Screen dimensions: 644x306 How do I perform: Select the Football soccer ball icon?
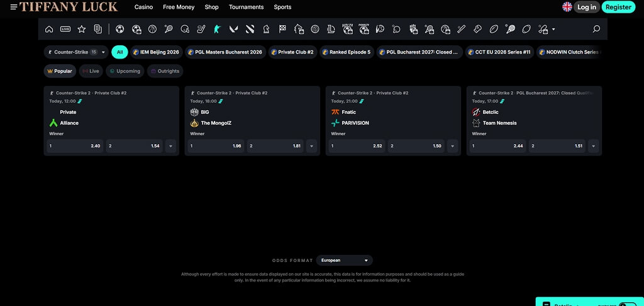tap(119, 29)
